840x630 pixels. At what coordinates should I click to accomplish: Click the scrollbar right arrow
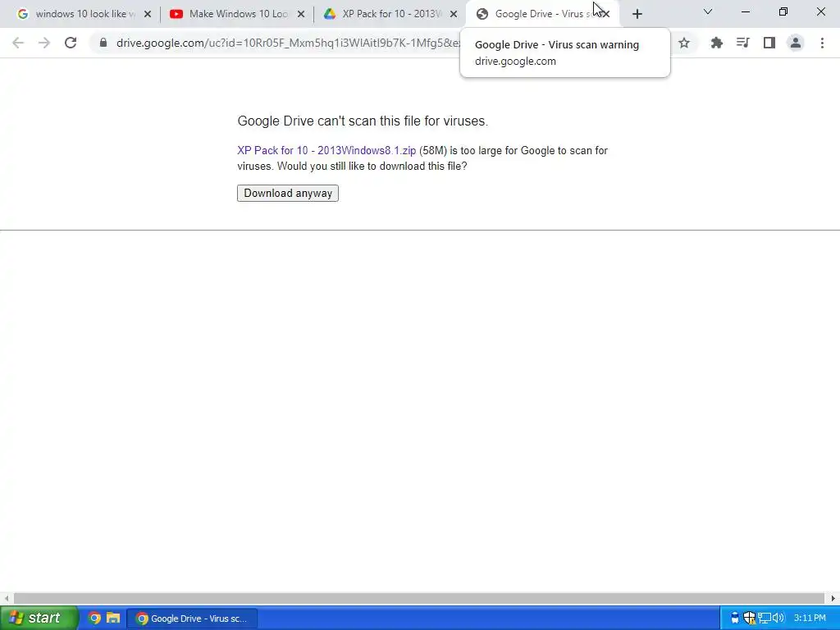tap(833, 598)
